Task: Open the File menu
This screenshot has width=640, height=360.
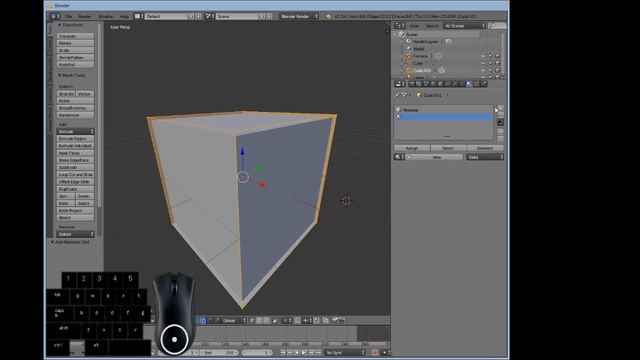Action: pos(68,16)
